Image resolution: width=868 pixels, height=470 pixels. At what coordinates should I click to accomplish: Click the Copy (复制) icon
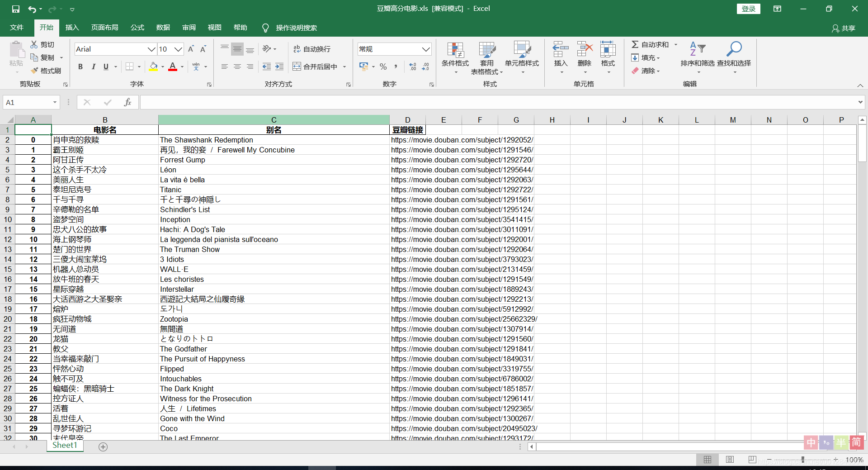(34, 57)
